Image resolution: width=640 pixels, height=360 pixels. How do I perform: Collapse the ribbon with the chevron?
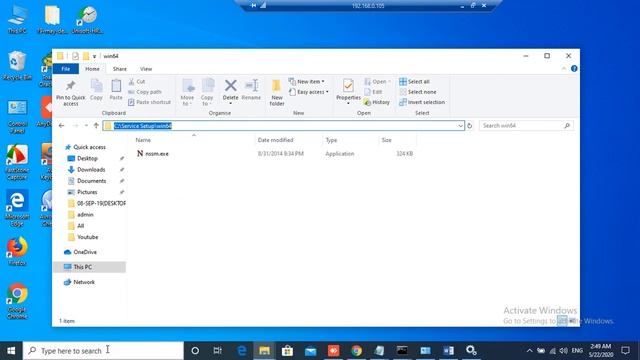[564, 69]
